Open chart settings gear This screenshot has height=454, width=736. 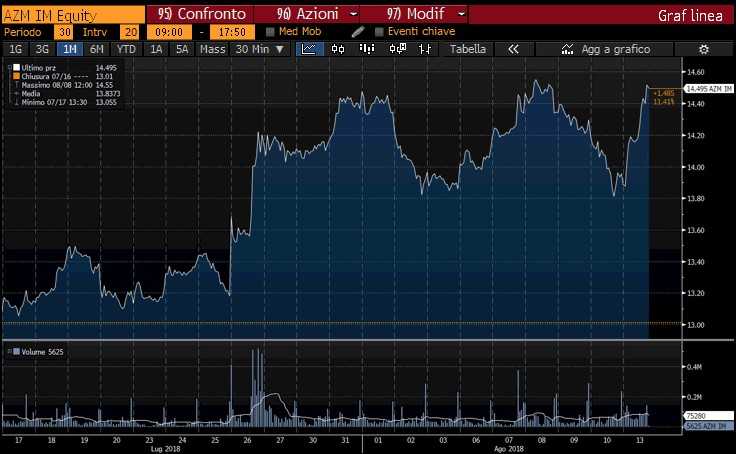coord(704,49)
